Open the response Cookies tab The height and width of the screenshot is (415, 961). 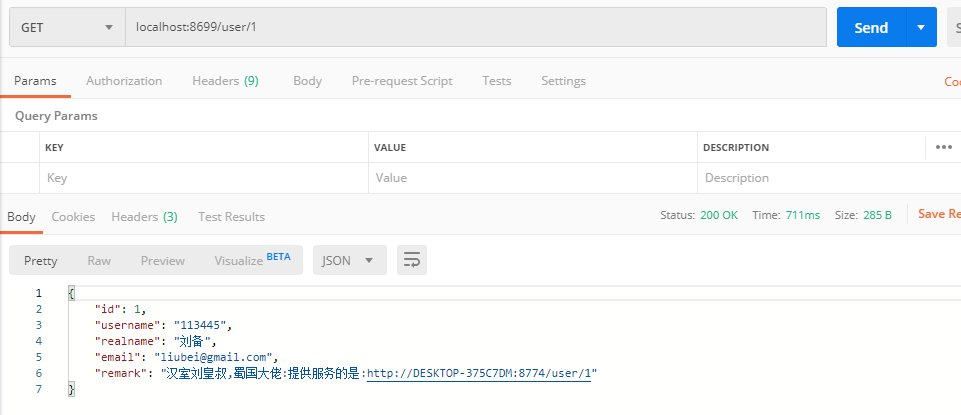tap(73, 216)
